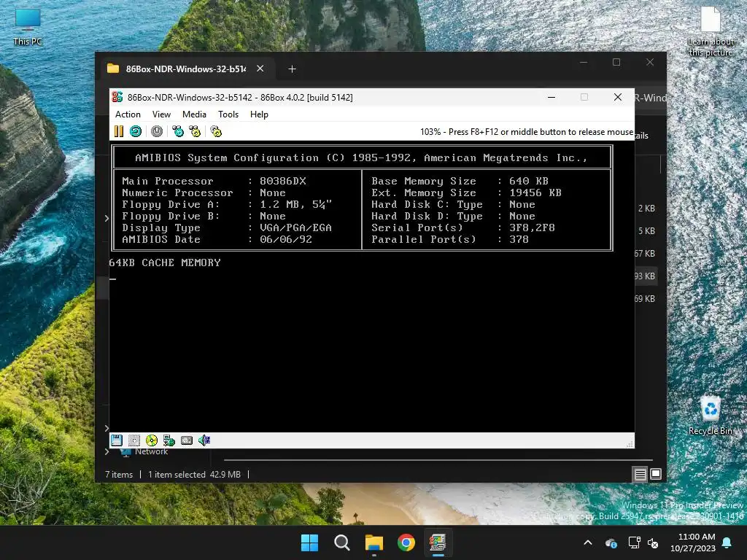Open the Action menu
This screenshot has width=747, height=560.
pyautogui.click(x=128, y=114)
